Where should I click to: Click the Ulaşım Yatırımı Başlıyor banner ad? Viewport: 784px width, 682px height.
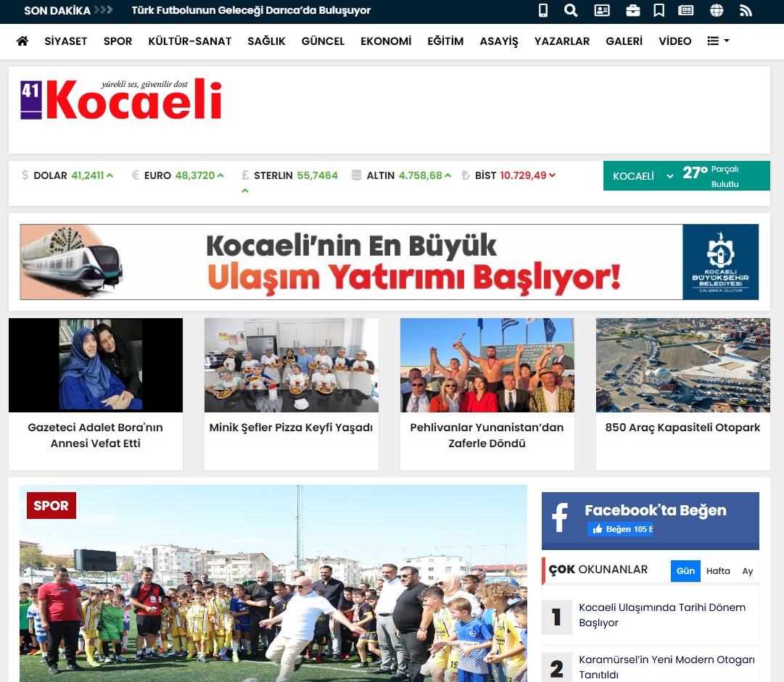(389, 262)
